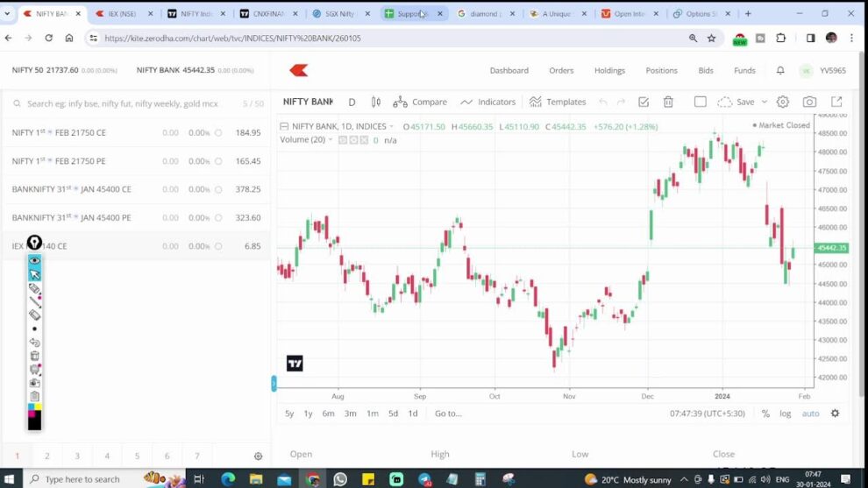Image resolution: width=868 pixels, height=488 pixels.
Task: Expand the Volume (20) indicator options
Action: pos(331,140)
